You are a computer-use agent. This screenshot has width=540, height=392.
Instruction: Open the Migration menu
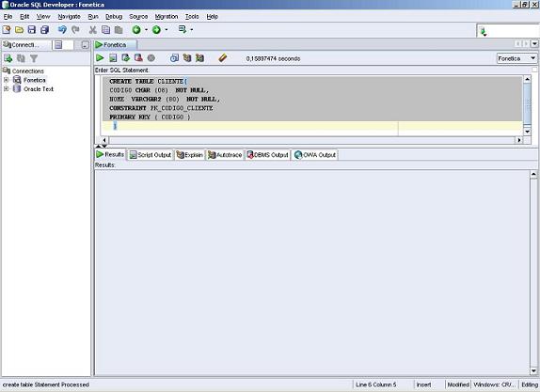[167, 17]
